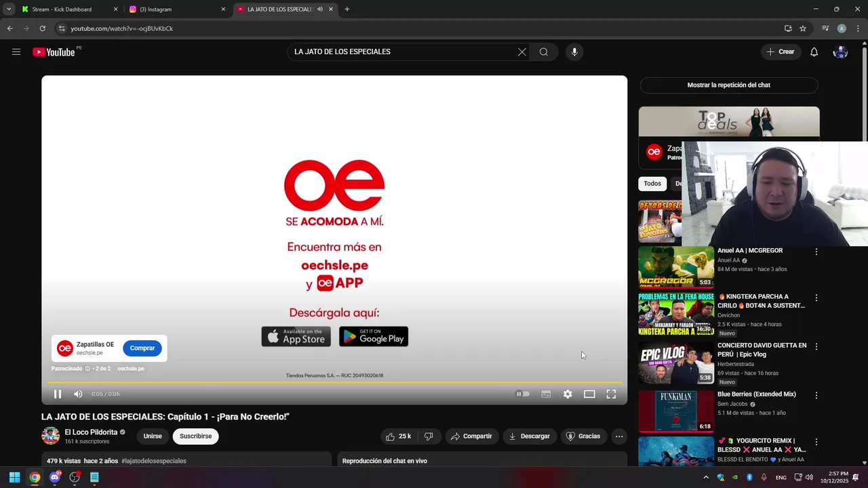Viewport: 868px width, 488px height.
Task: Open the ad info icon next to Patrocinado
Action: (x=87, y=369)
